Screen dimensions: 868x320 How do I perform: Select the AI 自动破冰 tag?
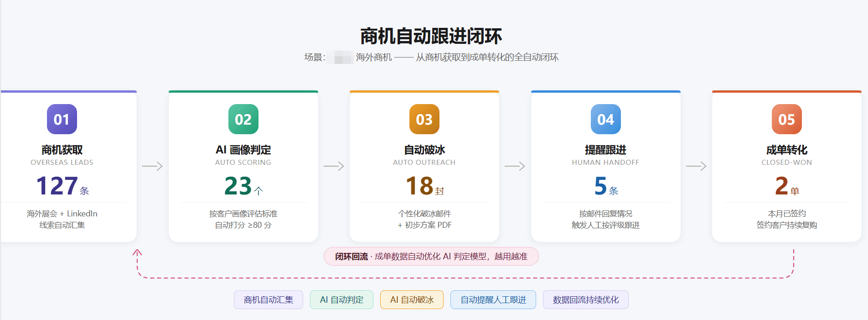pos(412,300)
